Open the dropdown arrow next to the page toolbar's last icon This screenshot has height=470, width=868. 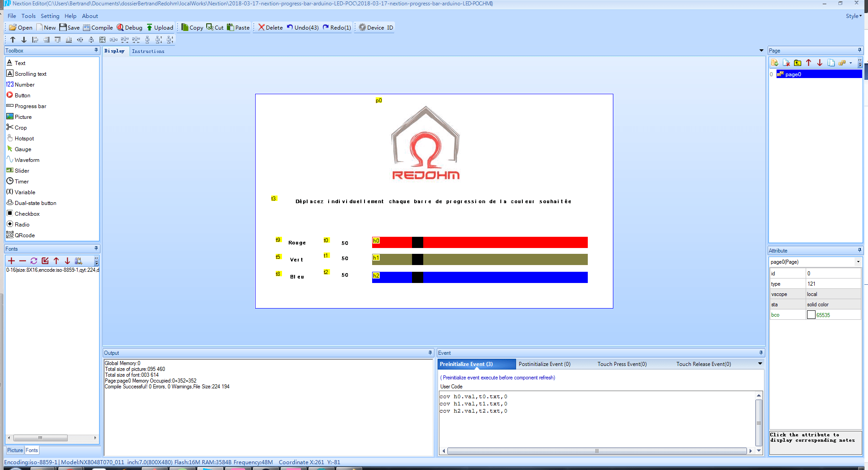[851, 63]
